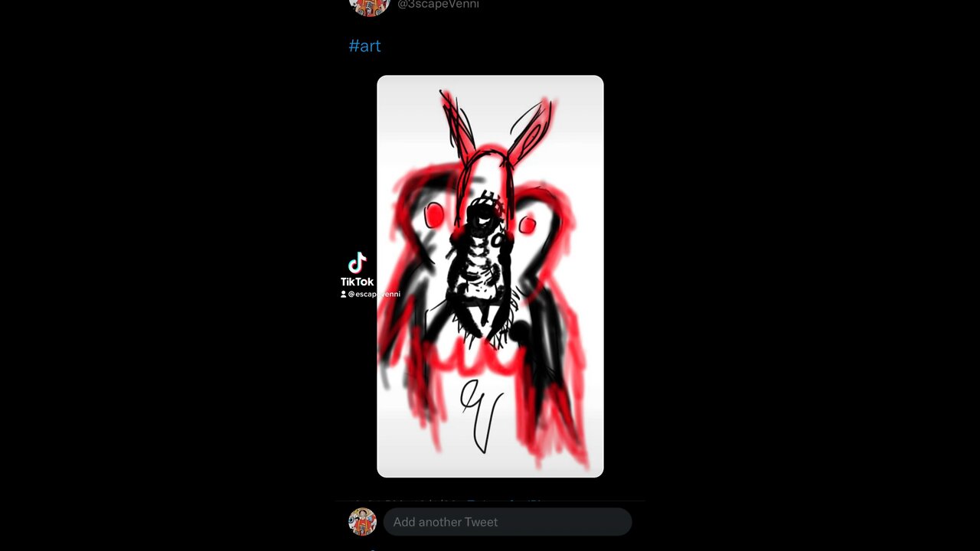Click the small person icon before @escapeVenni
The image size is (980, 551).
344,294
